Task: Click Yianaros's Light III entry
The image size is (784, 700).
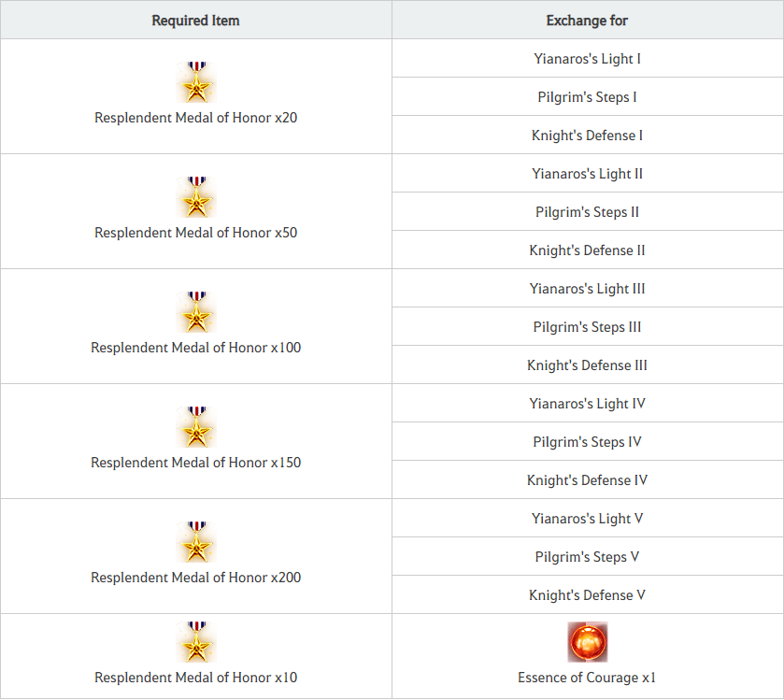Action: (588, 289)
